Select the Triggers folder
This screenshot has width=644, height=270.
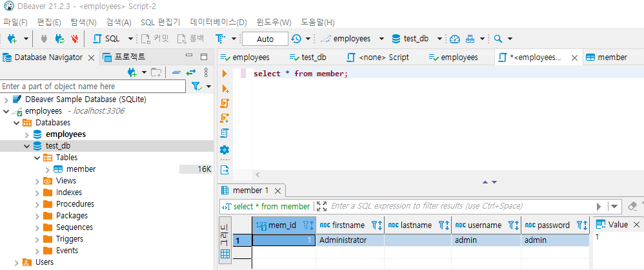tap(70, 239)
